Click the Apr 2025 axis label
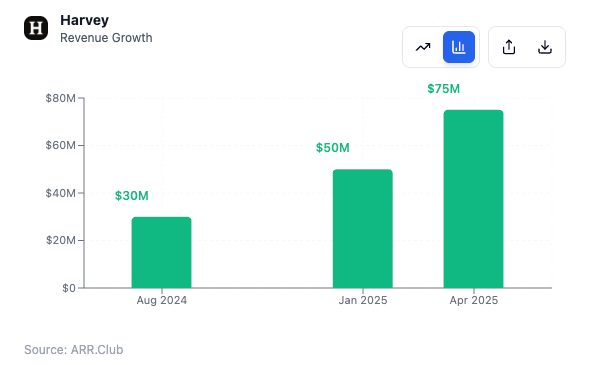This screenshot has width=605, height=365. click(x=474, y=300)
